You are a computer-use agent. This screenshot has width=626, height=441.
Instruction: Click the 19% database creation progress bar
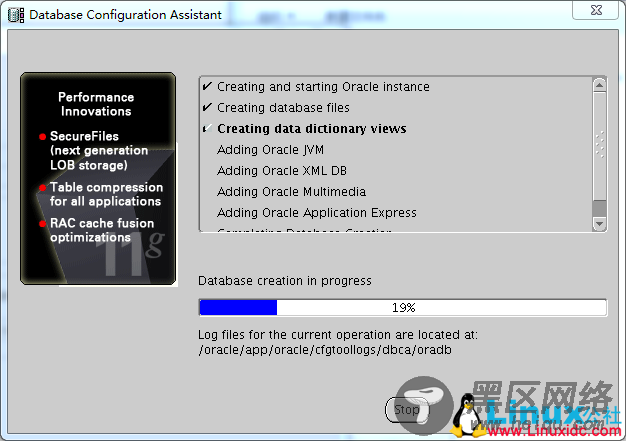click(x=403, y=308)
